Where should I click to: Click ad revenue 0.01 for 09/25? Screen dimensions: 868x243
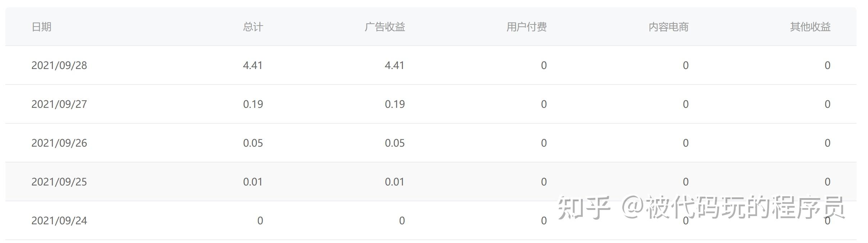click(395, 182)
